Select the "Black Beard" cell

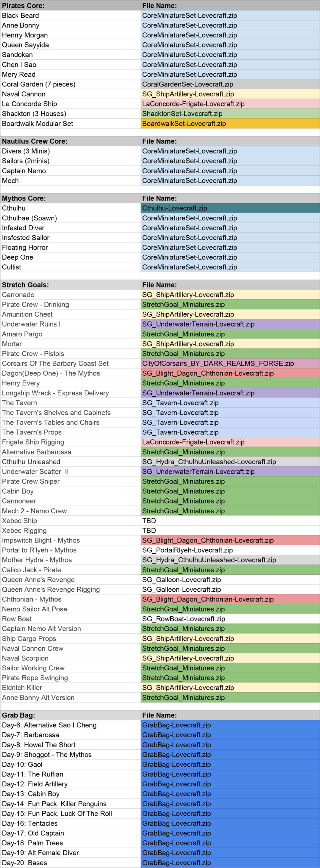click(71, 16)
